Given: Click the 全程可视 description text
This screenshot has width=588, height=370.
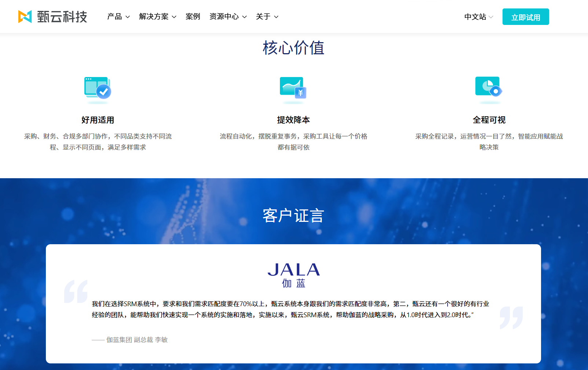Looking at the screenshot, I should pyautogui.click(x=489, y=142).
